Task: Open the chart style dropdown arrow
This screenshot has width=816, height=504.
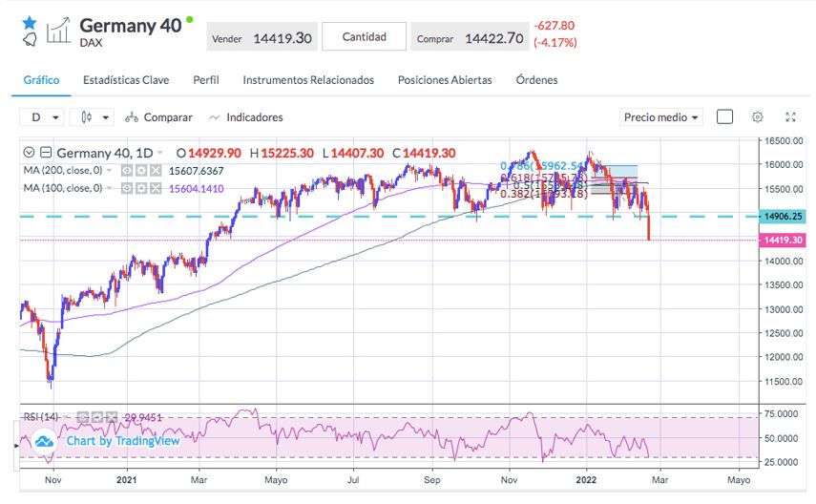Action: 106,117
